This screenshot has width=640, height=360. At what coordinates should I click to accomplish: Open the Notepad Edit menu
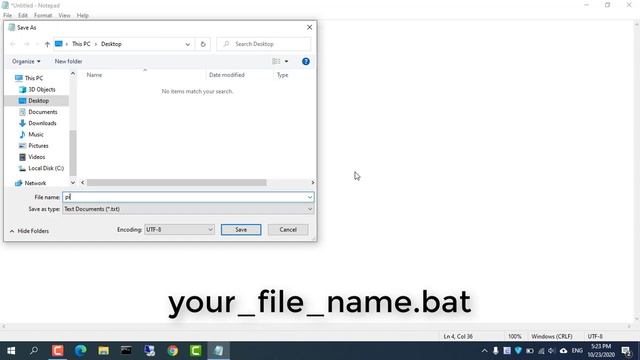(22, 16)
